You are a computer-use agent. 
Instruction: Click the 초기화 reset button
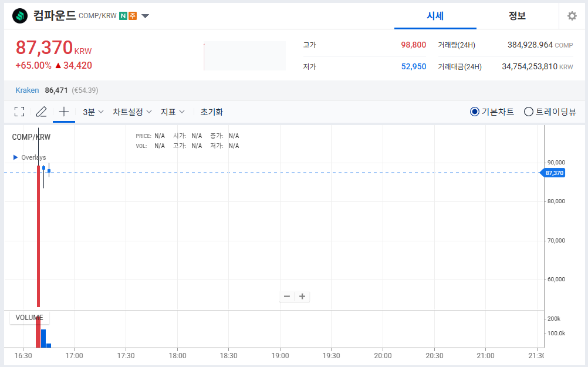211,112
